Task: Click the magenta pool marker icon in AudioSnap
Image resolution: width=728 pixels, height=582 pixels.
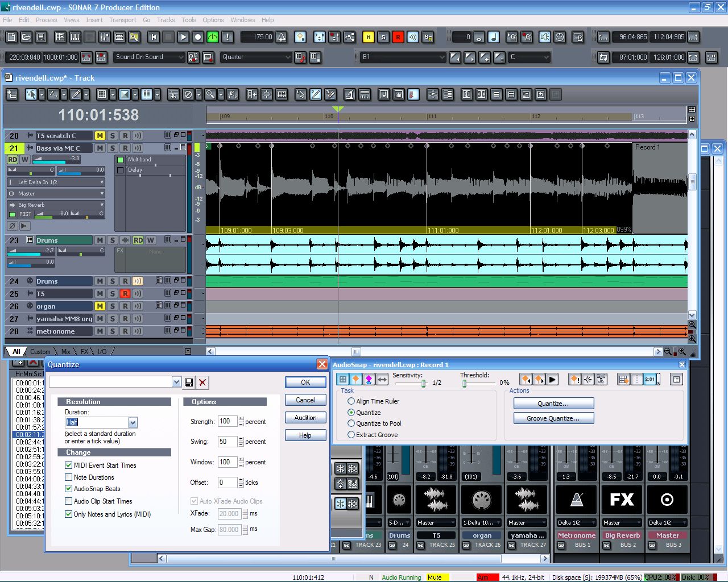Action: point(369,379)
